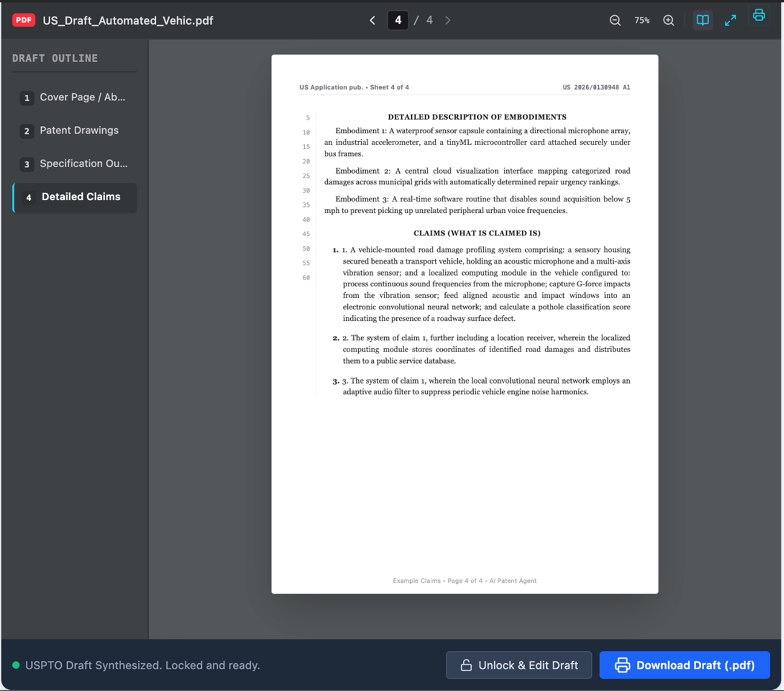Click the publication number US 2026/0130948 A1
The height and width of the screenshot is (691, 784).
click(596, 87)
